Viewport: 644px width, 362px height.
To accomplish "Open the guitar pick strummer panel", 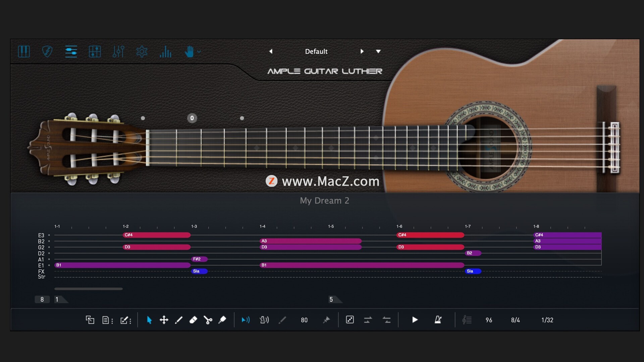I will (x=47, y=52).
